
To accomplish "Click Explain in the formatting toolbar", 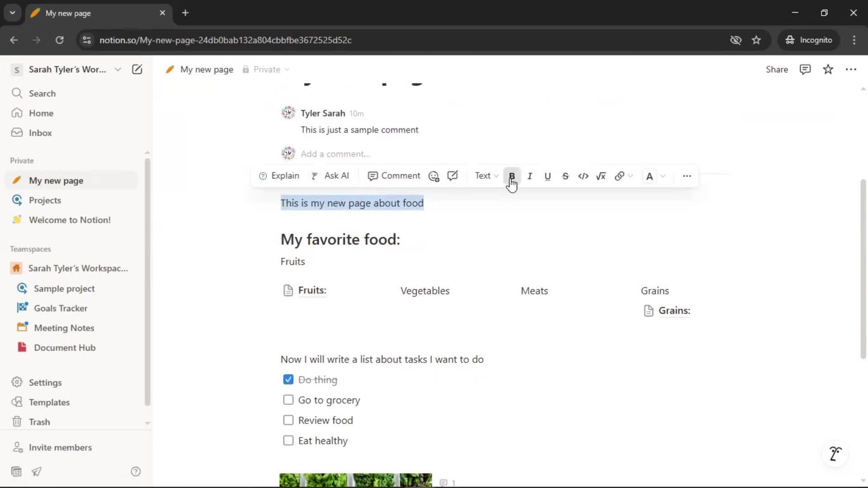I will coord(279,176).
